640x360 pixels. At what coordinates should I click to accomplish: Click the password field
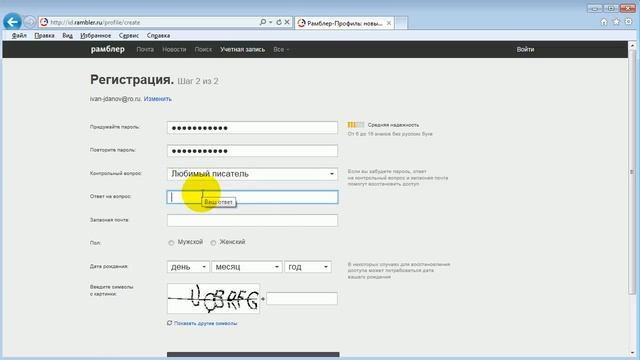coord(252,128)
